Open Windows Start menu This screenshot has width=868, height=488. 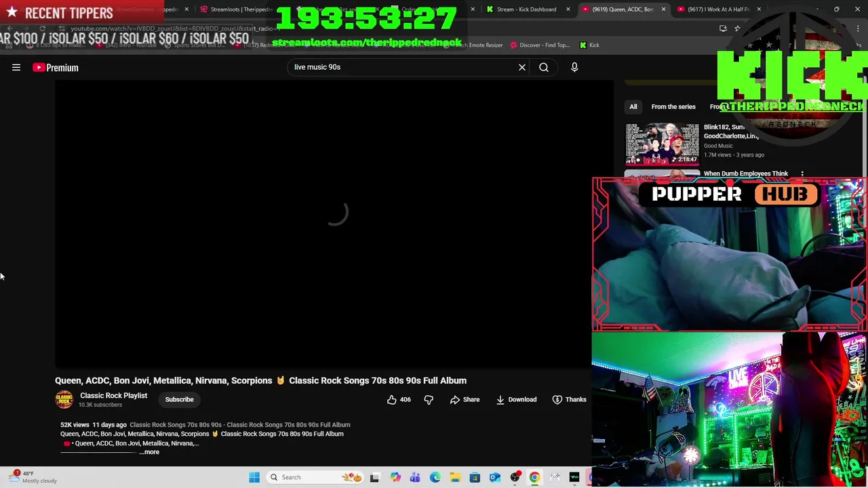coord(254,477)
